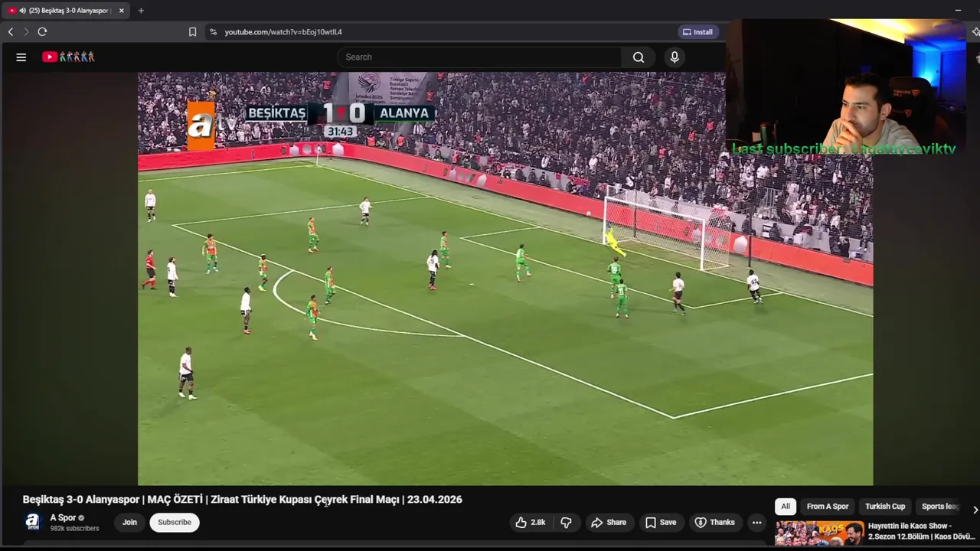This screenshot has width=980, height=551.
Task: Save the video to a playlist
Action: point(661,523)
